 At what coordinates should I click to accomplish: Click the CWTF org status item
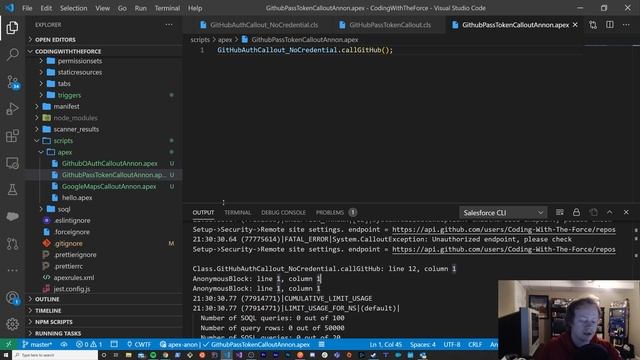point(139,344)
